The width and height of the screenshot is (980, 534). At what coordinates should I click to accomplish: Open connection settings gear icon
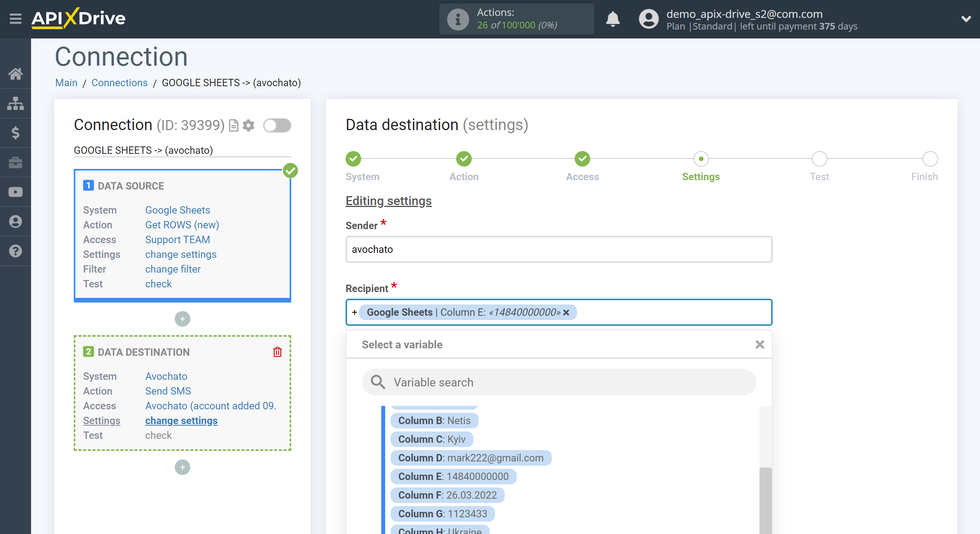tap(248, 125)
